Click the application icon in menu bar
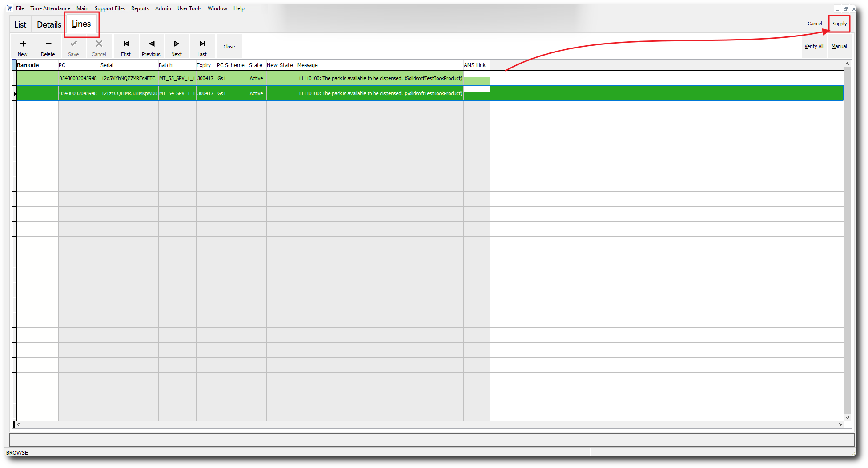 9,8
